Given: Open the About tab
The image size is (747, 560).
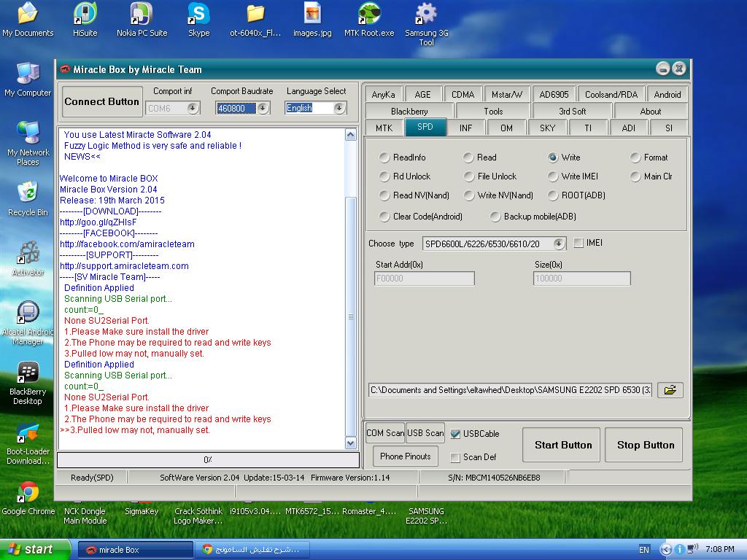Looking at the screenshot, I should point(650,111).
